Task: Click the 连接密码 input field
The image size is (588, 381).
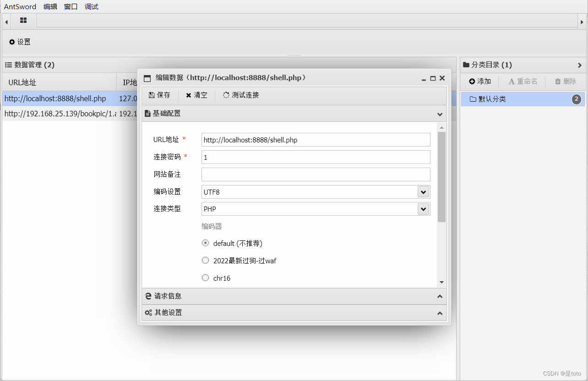Action: click(316, 157)
